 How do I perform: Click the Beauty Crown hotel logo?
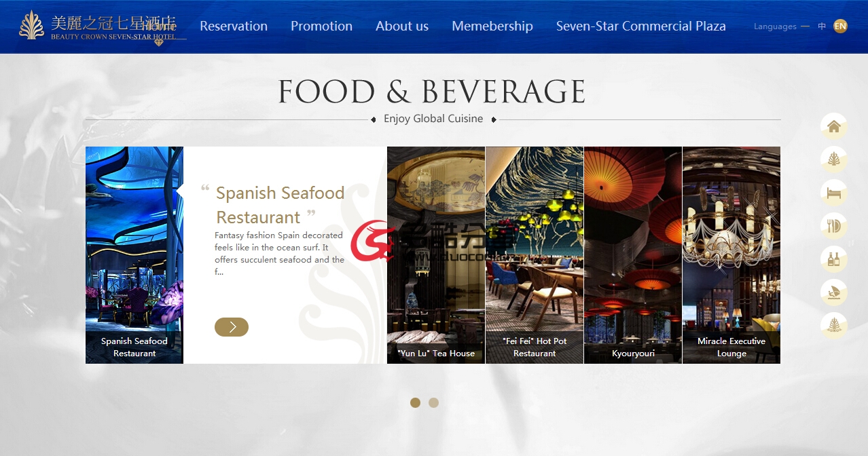pos(102,27)
